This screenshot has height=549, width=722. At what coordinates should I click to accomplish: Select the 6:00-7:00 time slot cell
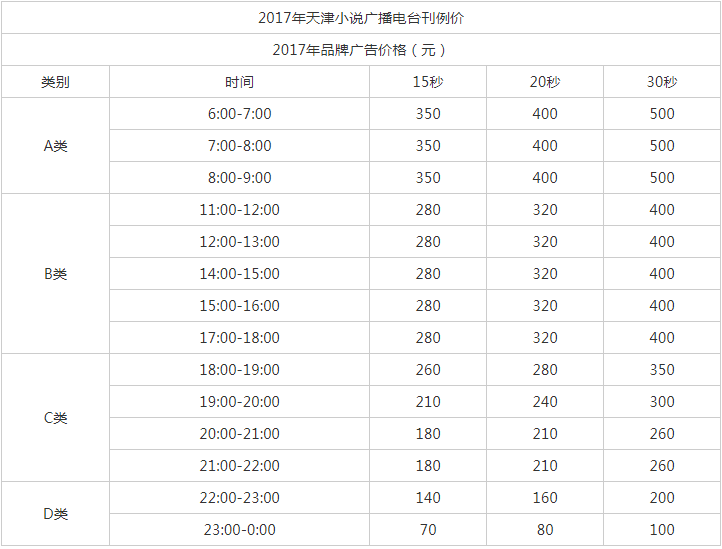239,114
